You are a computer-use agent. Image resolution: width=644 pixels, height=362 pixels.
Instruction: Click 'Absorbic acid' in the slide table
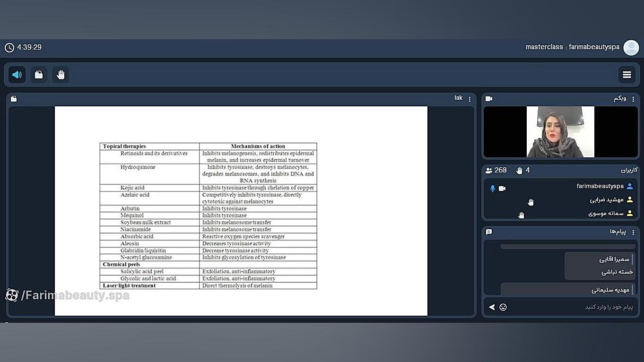pos(137,237)
